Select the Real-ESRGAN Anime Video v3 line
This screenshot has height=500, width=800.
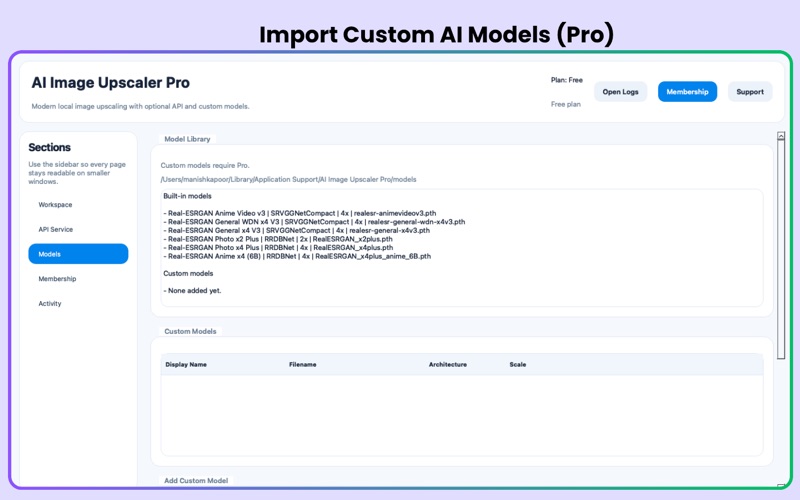click(299, 213)
